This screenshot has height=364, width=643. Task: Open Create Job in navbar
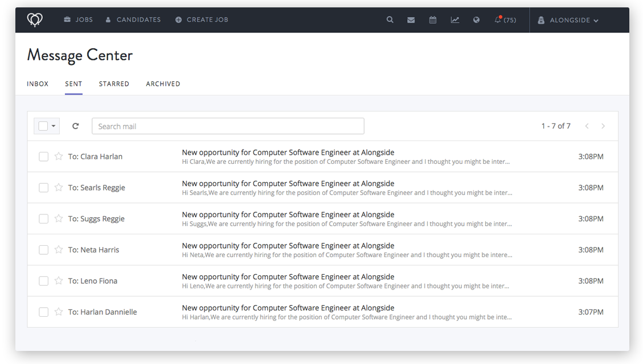tap(202, 20)
